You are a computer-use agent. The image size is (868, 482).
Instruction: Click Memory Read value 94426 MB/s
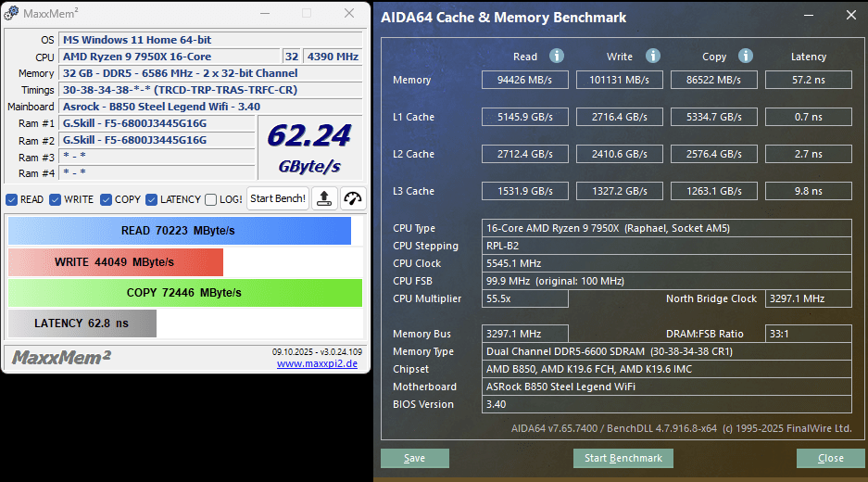click(525, 80)
